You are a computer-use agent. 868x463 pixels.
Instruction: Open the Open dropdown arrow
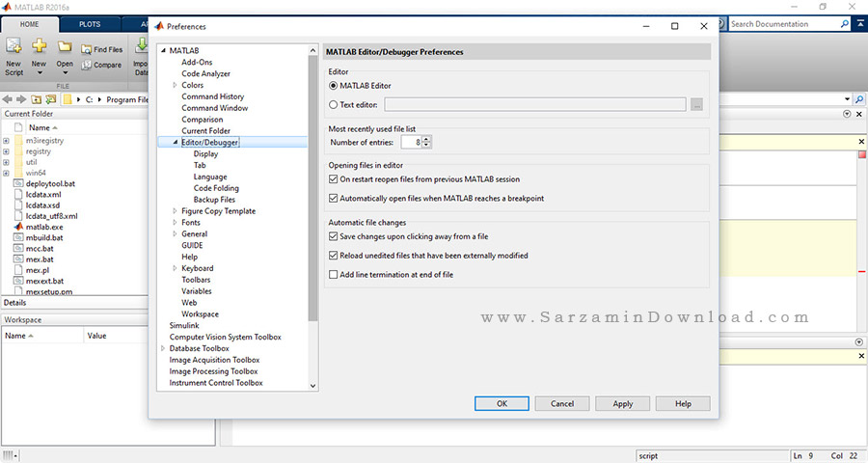pos(65,72)
